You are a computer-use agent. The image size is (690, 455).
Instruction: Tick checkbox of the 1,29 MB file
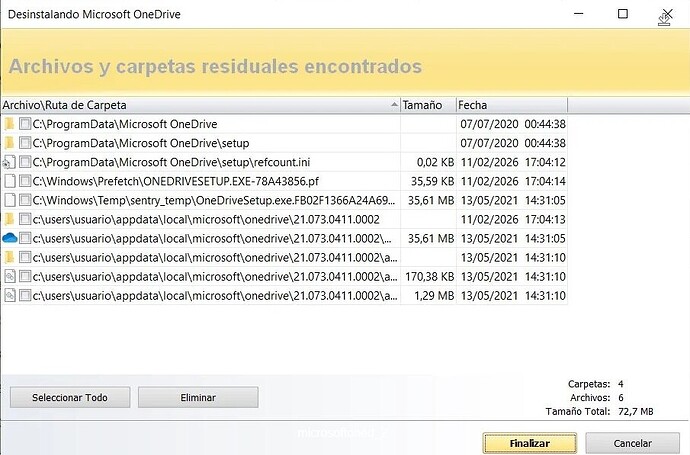(x=25, y=295)
